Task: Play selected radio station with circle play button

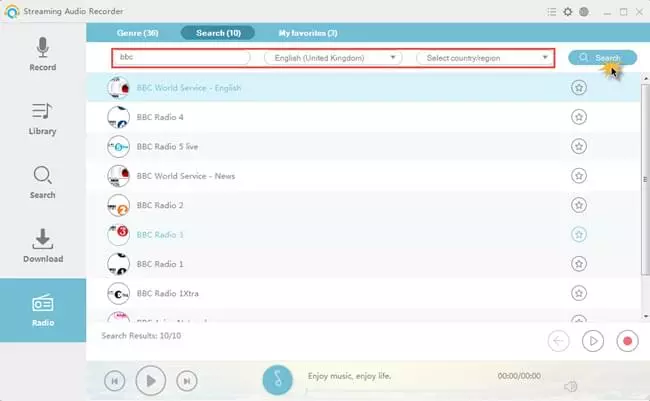Action: (x=593, y=341)
